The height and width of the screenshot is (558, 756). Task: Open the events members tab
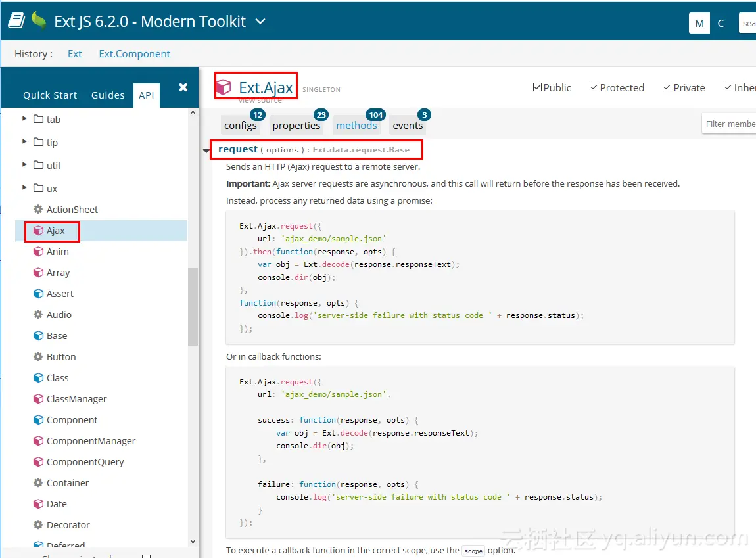[x=408, y=126]
